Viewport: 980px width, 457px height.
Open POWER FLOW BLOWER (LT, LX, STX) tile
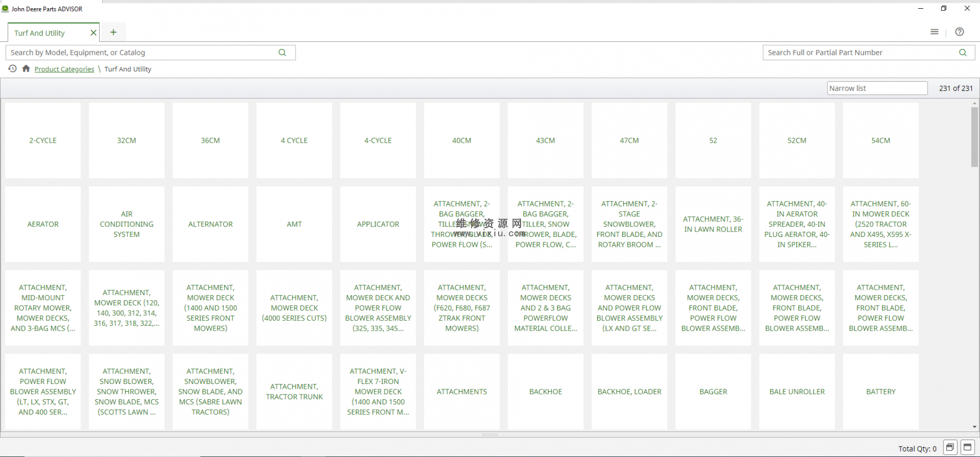point(43,392)
